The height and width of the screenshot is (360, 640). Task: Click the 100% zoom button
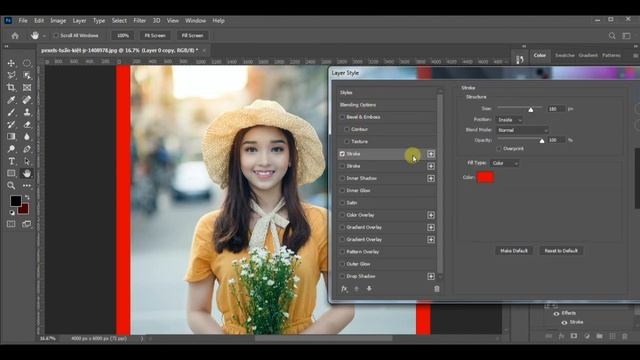[x=123, y=36]
